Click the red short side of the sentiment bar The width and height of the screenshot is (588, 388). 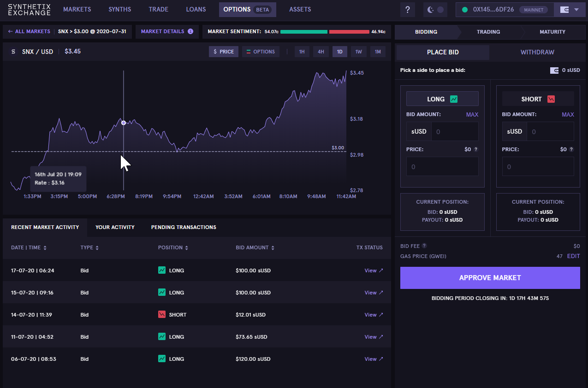click(349, 32)
